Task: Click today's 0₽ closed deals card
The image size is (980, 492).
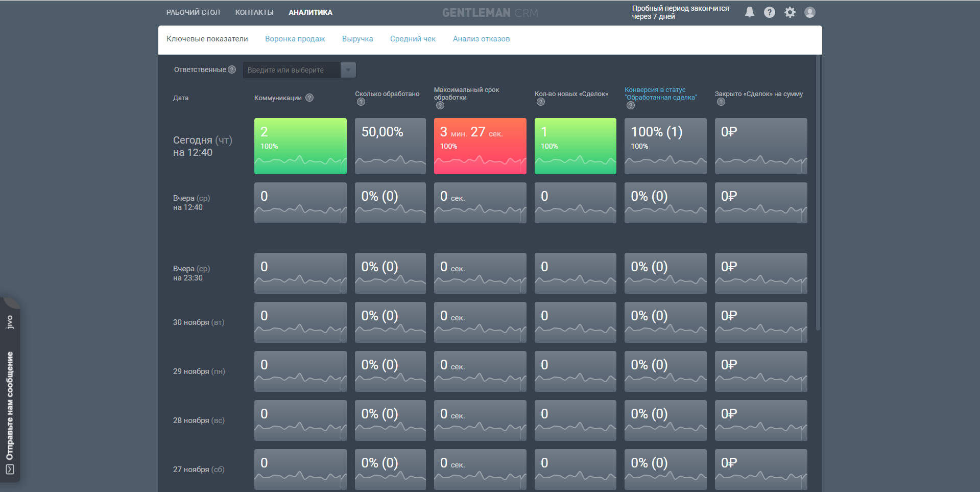Action: [761, 146]
